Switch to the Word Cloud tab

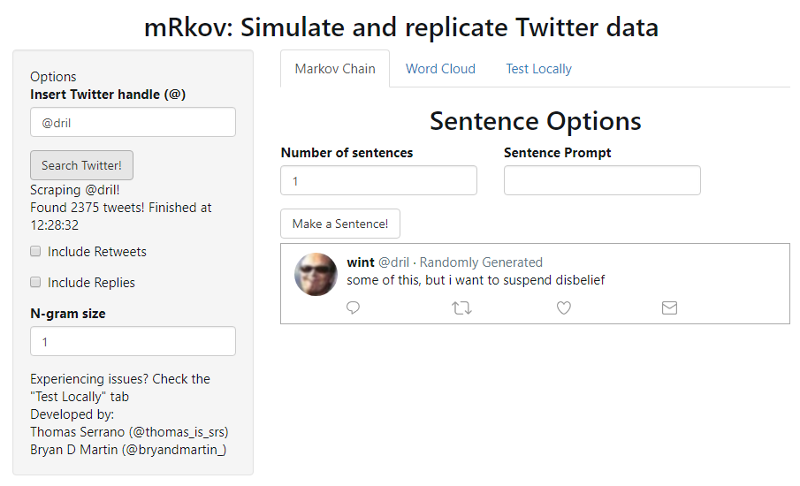440,69
